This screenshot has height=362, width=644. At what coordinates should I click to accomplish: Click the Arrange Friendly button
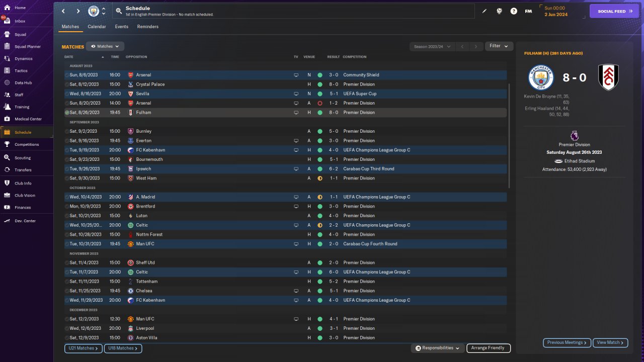489,348
